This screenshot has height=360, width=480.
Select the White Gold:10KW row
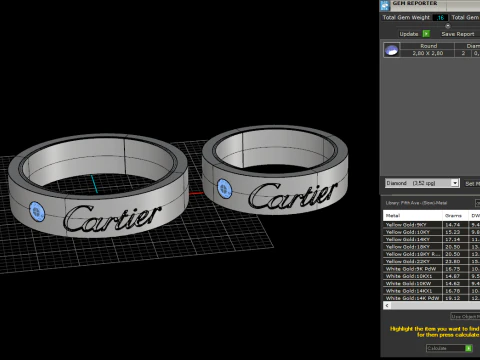(x=431, y=283)
